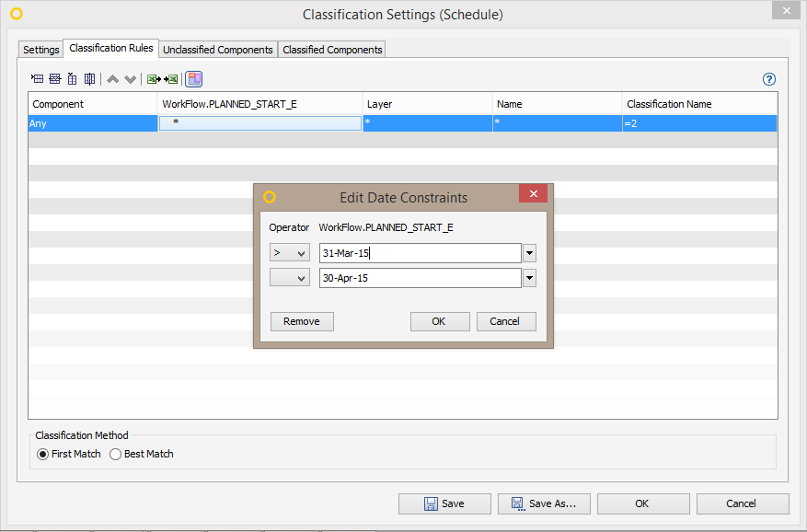
Task: Insert a rule above the selected row
Action: tap(54, 78)
